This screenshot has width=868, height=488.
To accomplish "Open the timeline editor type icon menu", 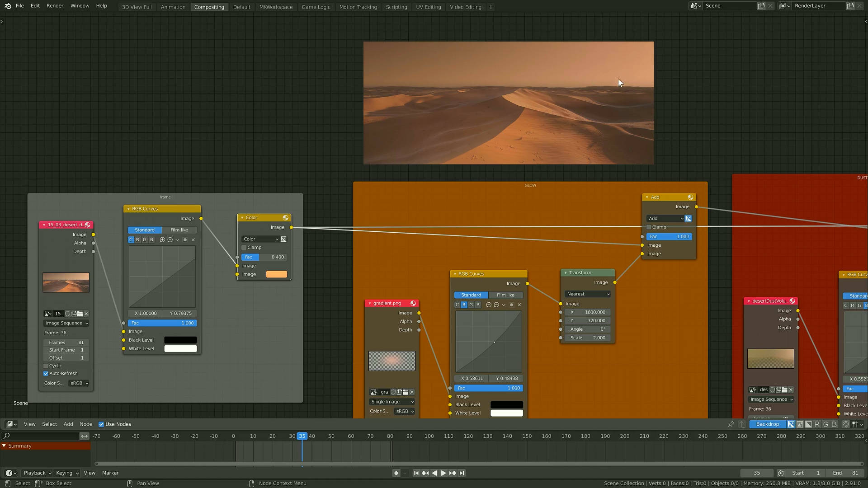I will pos(11,473).
